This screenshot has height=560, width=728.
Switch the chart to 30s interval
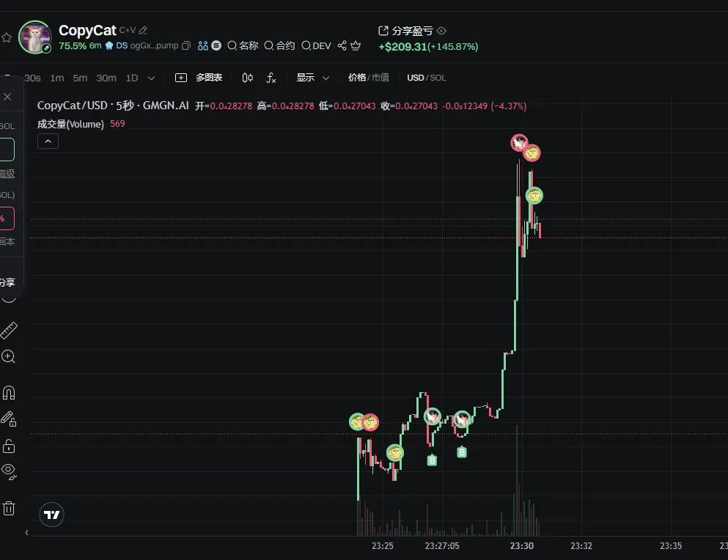32,78
